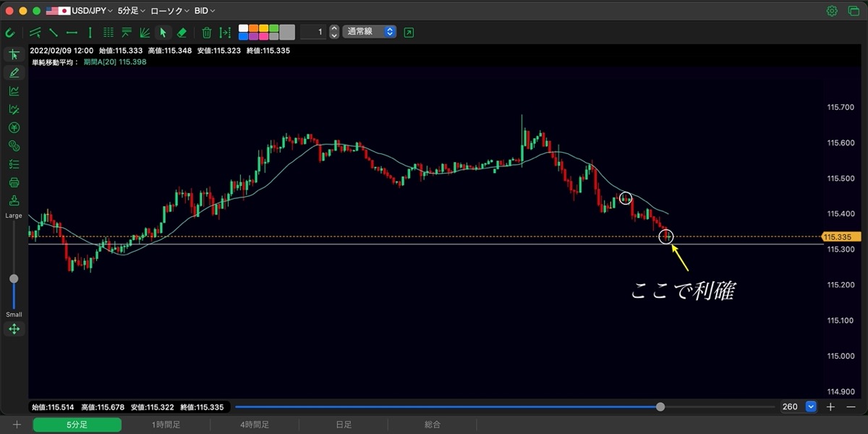Open the BID price type dropdown

205,11
